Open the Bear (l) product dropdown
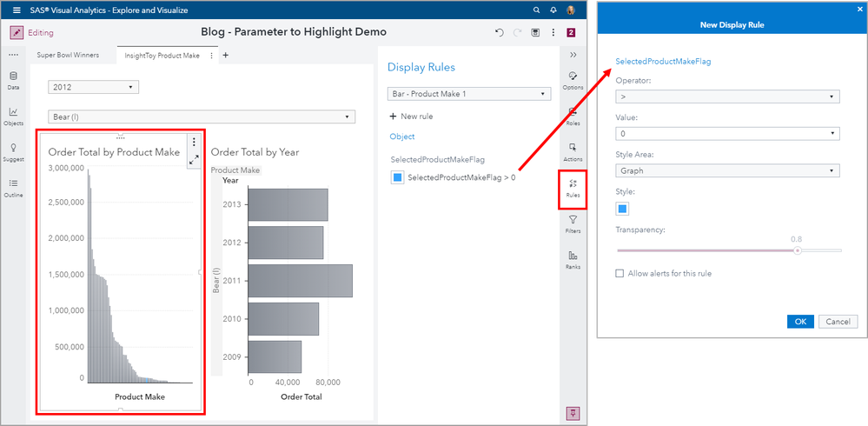This screenshot has width=868, height=426. tap(202, 116)
